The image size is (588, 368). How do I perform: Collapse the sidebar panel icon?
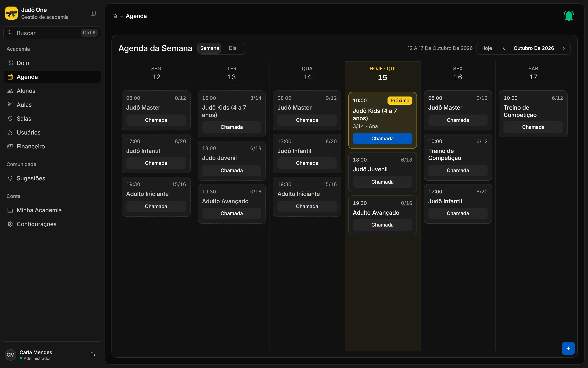coord(93,13)
